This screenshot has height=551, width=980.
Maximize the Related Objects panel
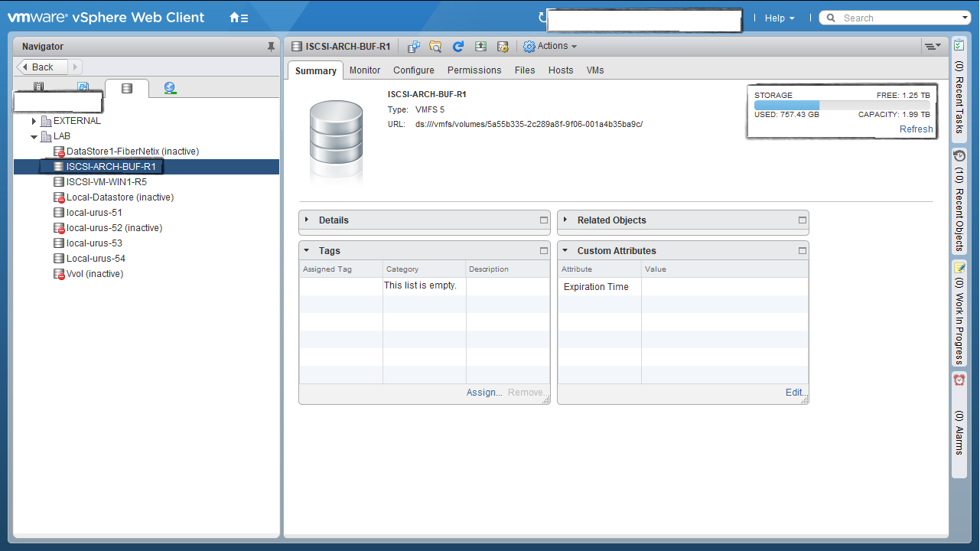pos(803,220)
